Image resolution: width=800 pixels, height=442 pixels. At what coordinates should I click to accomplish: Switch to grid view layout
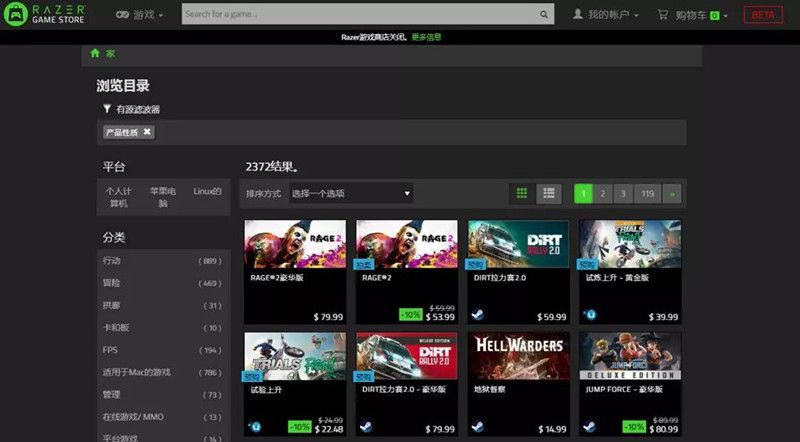(x=522, y=193)
